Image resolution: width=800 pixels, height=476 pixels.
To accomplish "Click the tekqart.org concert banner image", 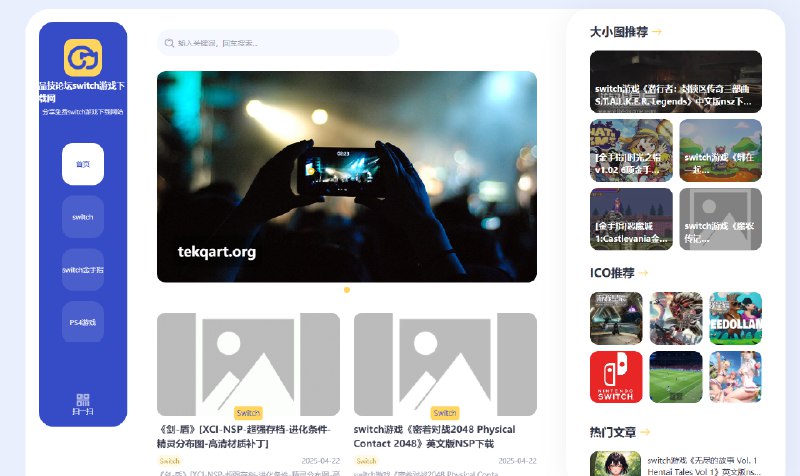I will coord(347,176).
